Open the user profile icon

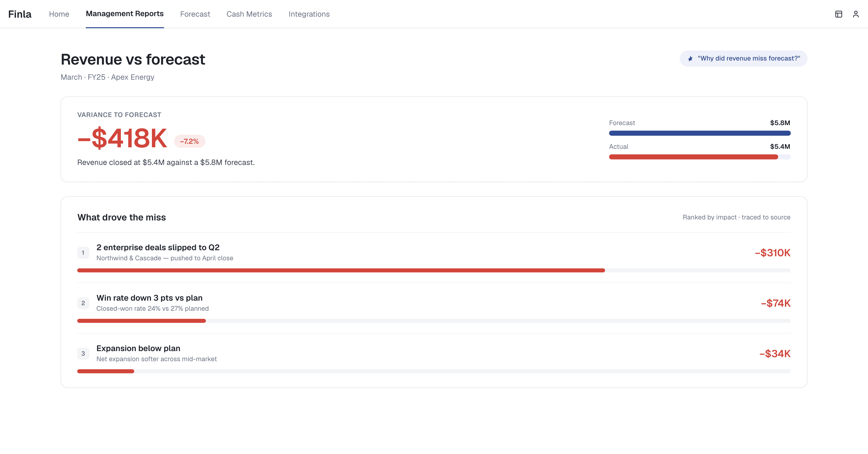856,14
